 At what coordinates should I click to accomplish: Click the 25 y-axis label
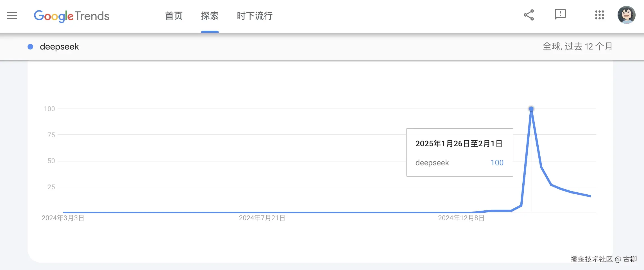(x=51, y=187)
